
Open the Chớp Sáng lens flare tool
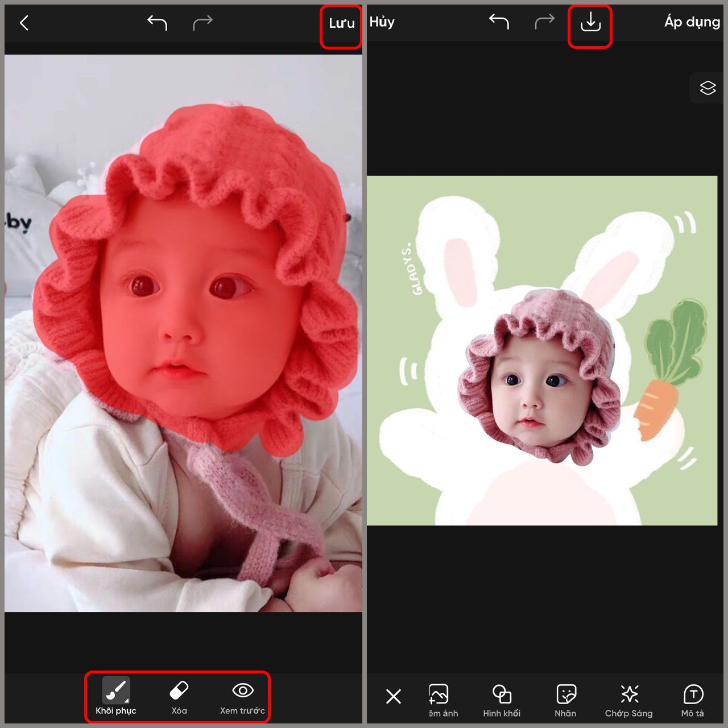coord(629,701)
